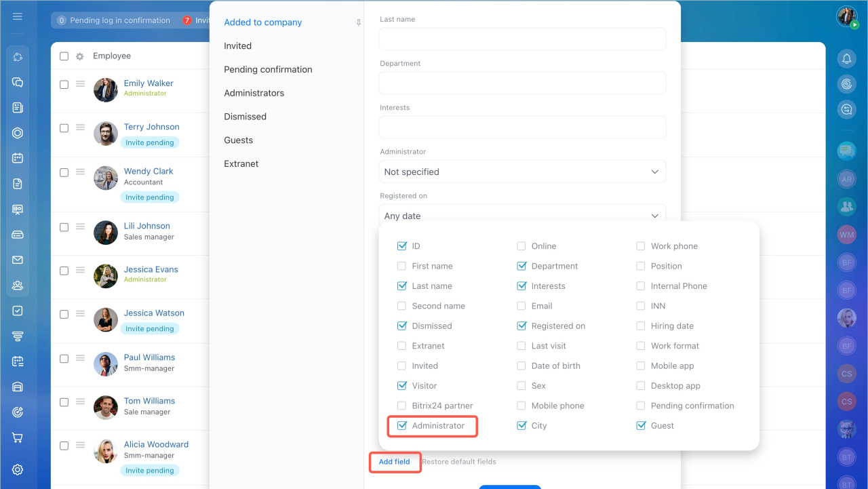Click the Employee column header
This screenshot has width=868, height=489.
tap(112, 56)
